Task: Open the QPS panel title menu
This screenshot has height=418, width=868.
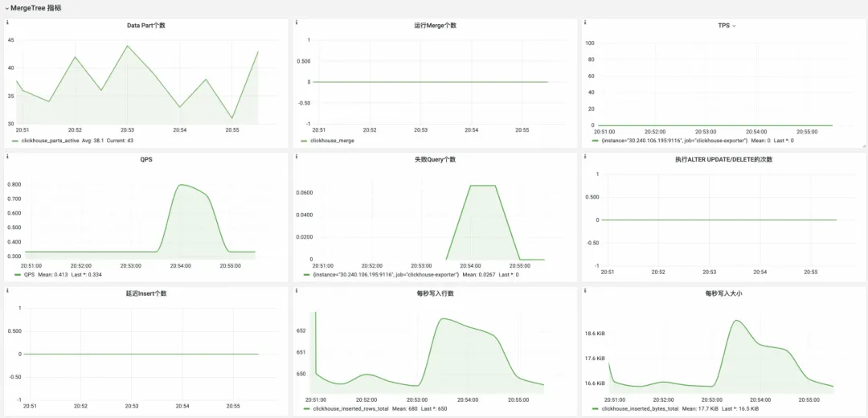Action: click(146, 159)
